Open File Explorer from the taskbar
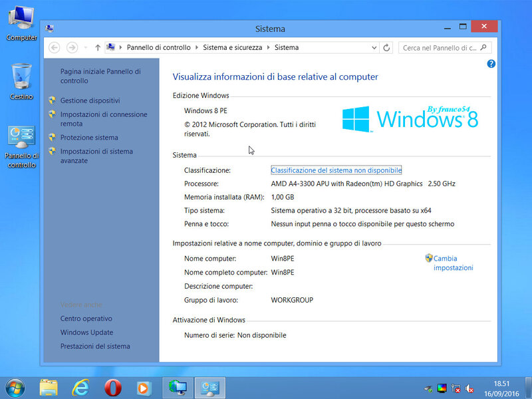The height and width of the screenshot is (399, 532). (x=49, y=388)
